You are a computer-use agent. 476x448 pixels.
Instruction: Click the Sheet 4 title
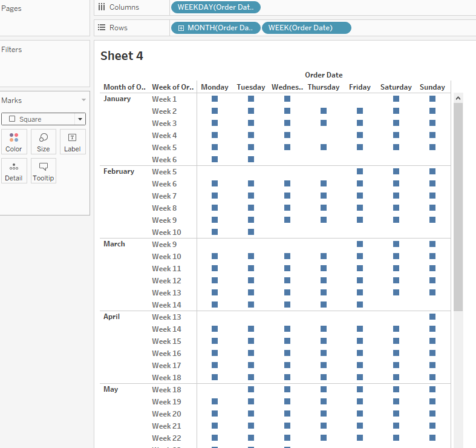[x=122, y=56]
